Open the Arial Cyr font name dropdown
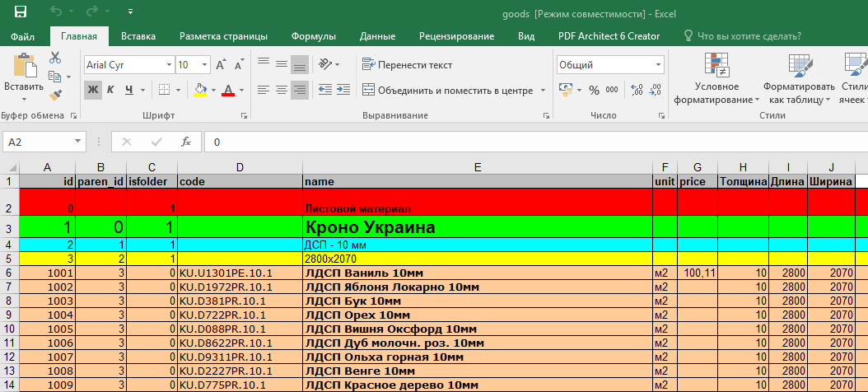 coord(170,65)
